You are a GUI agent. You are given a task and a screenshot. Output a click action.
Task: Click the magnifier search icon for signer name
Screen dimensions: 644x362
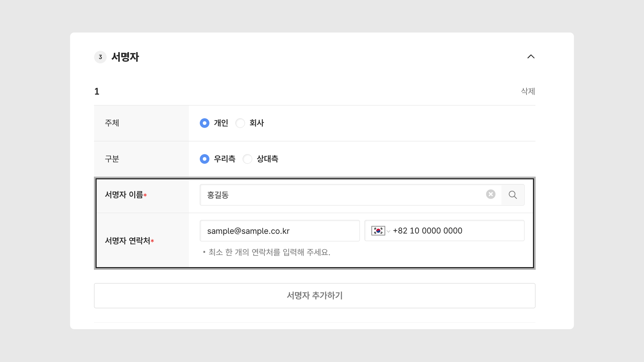tap(513, 195)
